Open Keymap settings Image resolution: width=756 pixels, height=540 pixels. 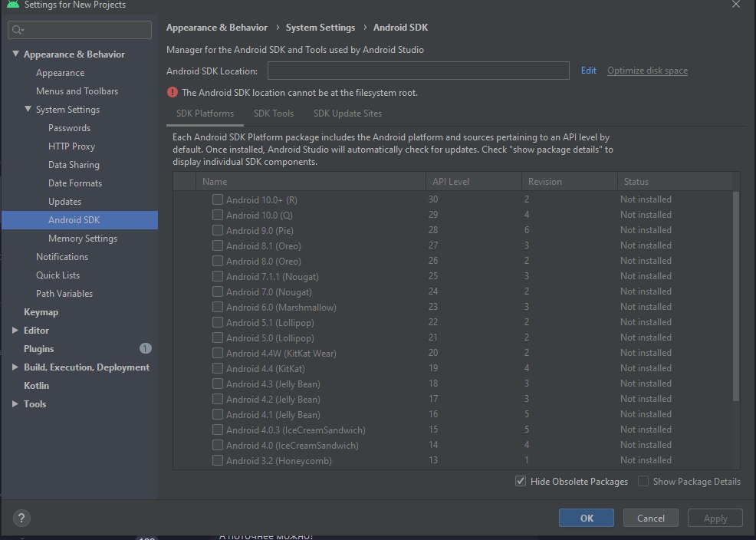[x=41, y=312]
